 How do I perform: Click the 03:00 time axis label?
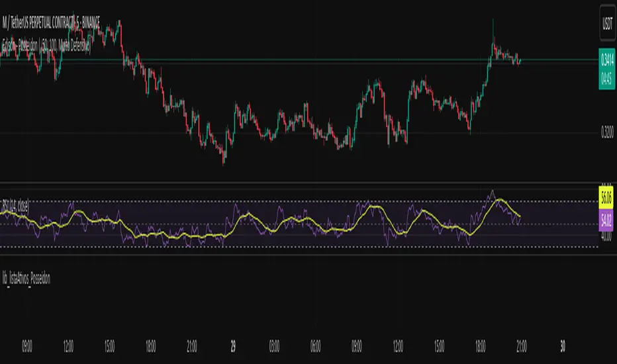[x=274, y=346]
